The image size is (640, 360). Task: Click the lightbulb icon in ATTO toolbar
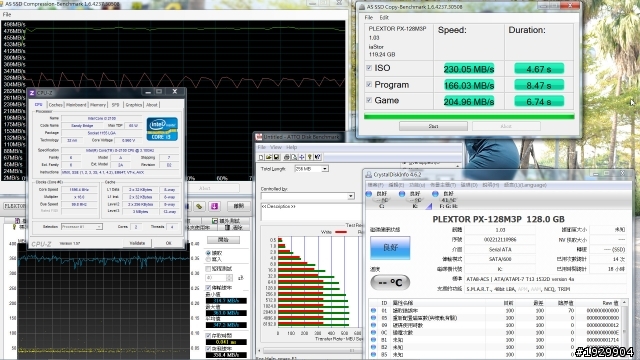[310, 157]
